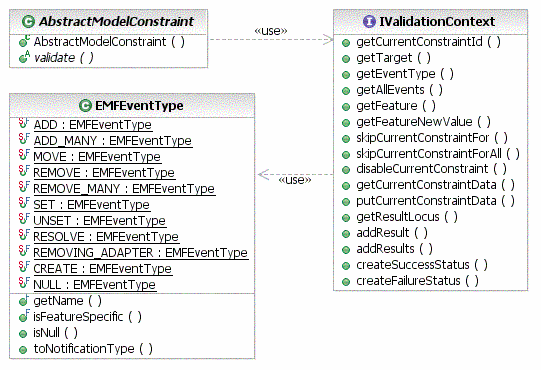The height and width of the screenshot is (370, 541).
Task: Select the getCurrentConstraintId ( ) method text
Action: coord(429,42)
